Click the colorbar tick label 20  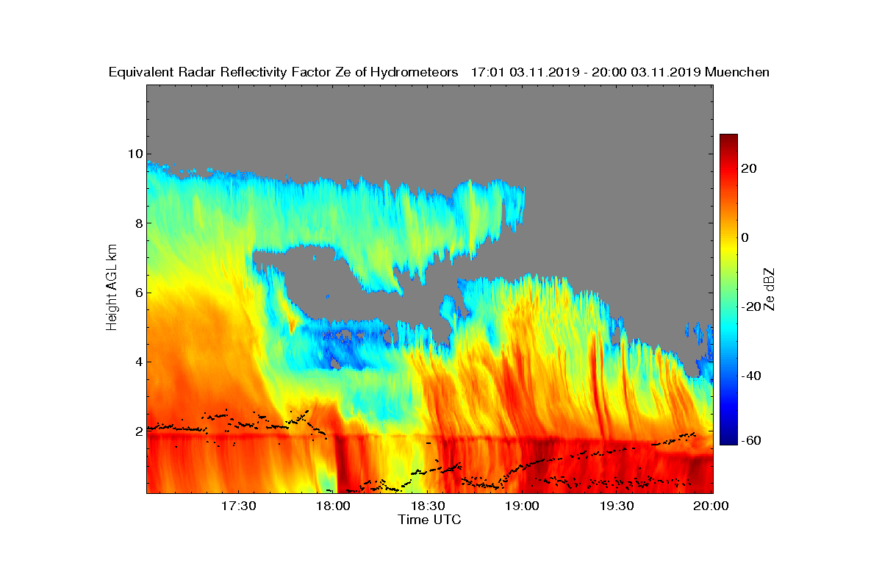coord(750,168)
